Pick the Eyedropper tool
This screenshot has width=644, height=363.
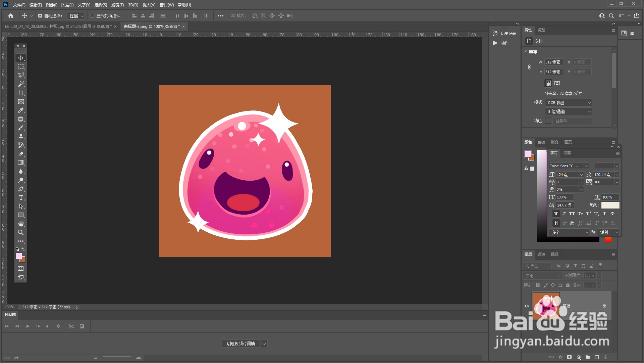[21, 110]
